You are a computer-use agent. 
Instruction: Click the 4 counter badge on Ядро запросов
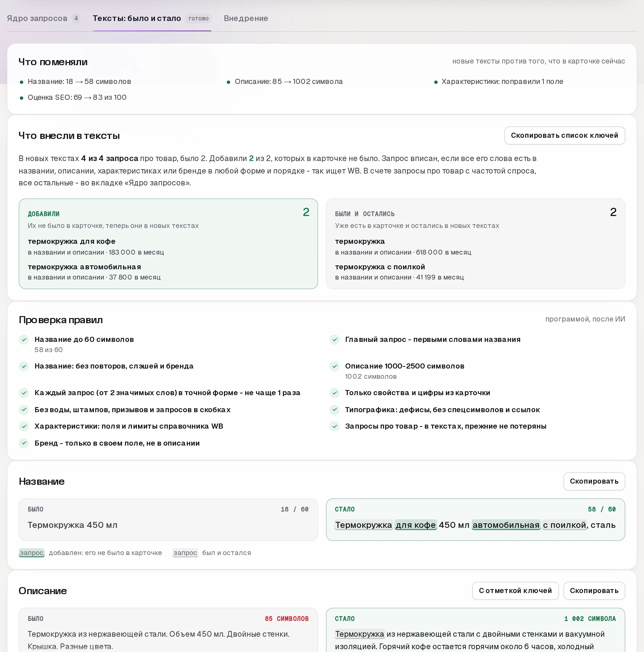coord(76,18)
